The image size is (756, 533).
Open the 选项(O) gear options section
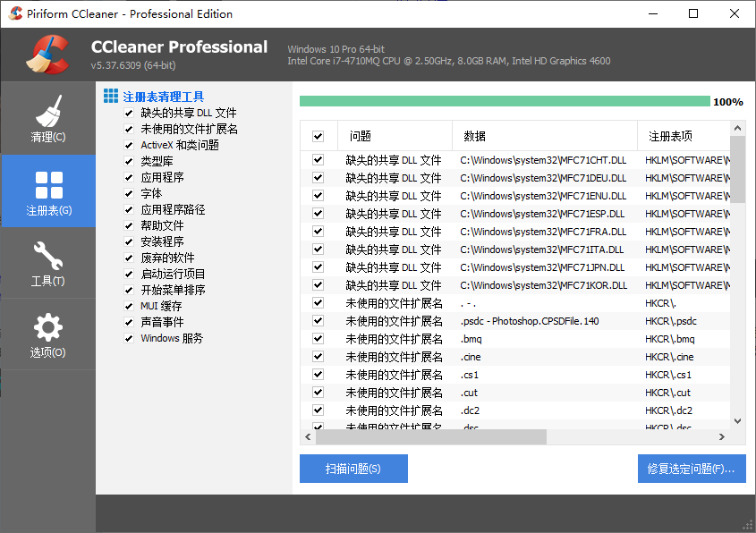pyautogui.click(x=48, y=335)
